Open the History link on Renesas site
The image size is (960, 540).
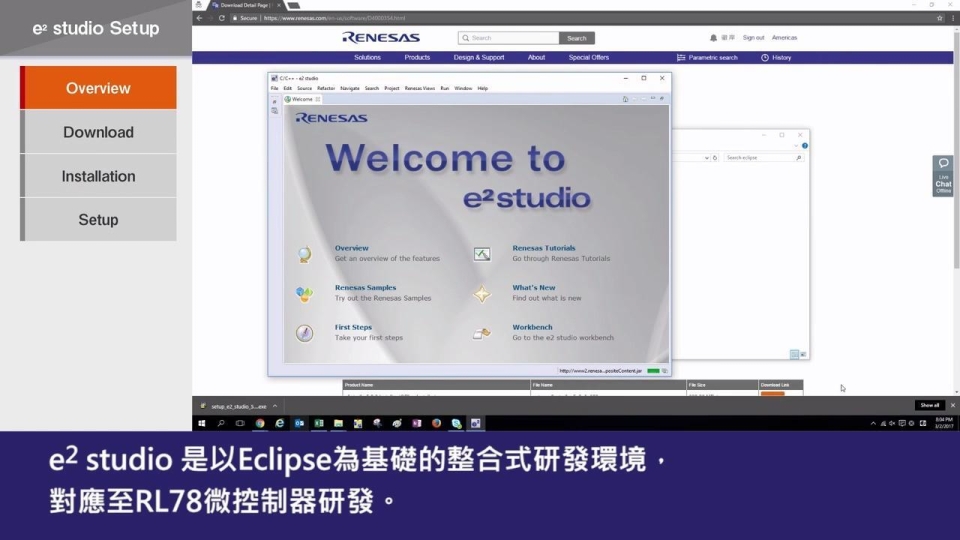coord(776,58)
